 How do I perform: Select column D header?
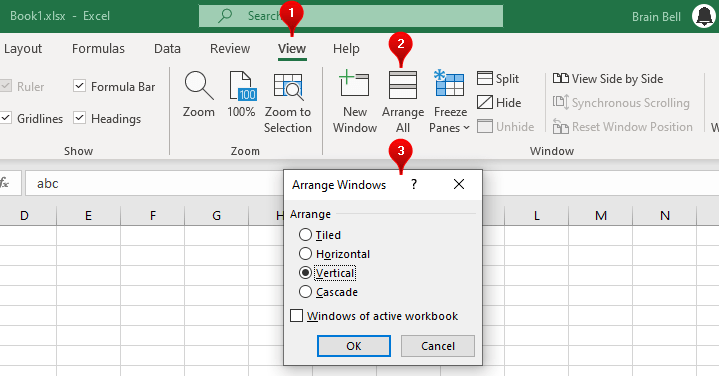point(24,216)
